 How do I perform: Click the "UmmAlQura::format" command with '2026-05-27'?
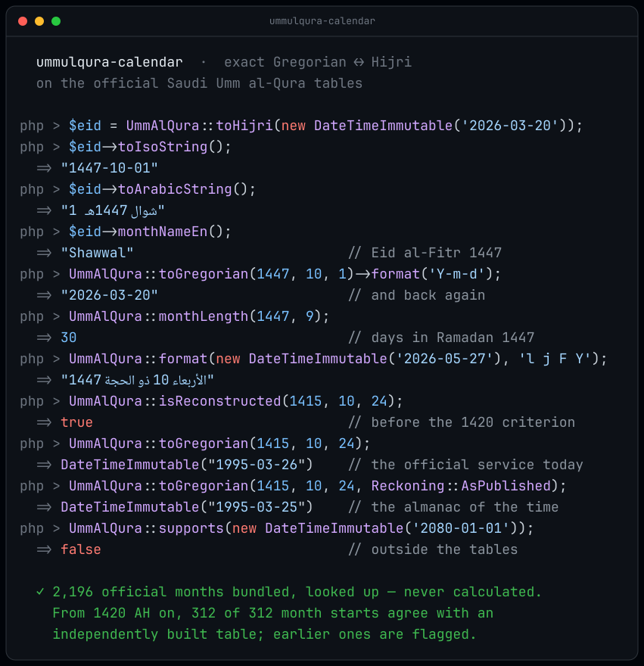[x=338, y=359]
